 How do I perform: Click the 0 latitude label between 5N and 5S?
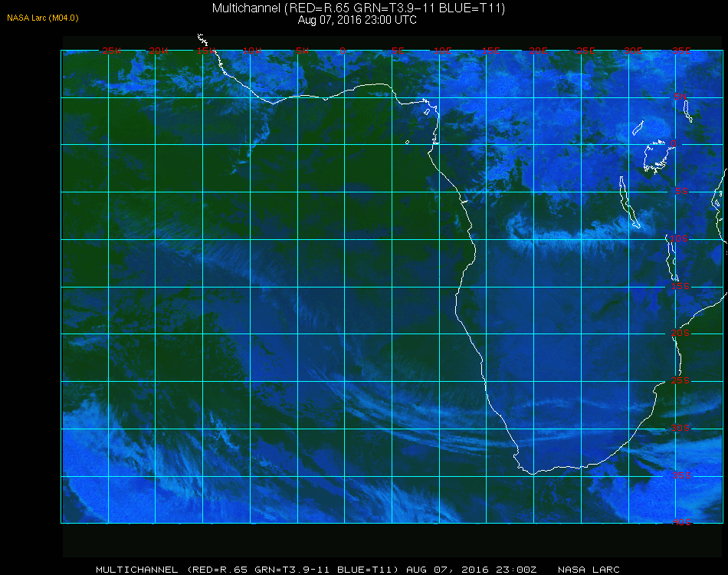click(674, 143)
